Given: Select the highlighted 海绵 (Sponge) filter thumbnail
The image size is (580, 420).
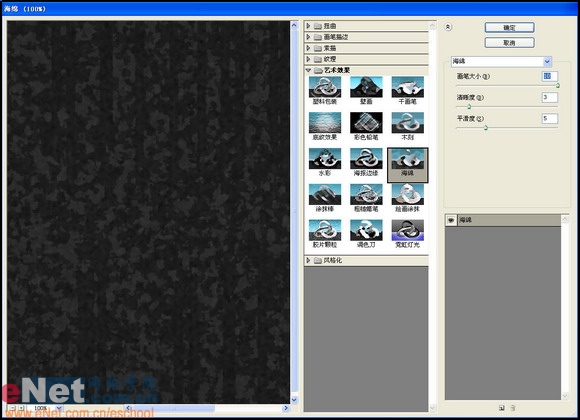Looking at the screenshot, I should (x=408, y=165).
